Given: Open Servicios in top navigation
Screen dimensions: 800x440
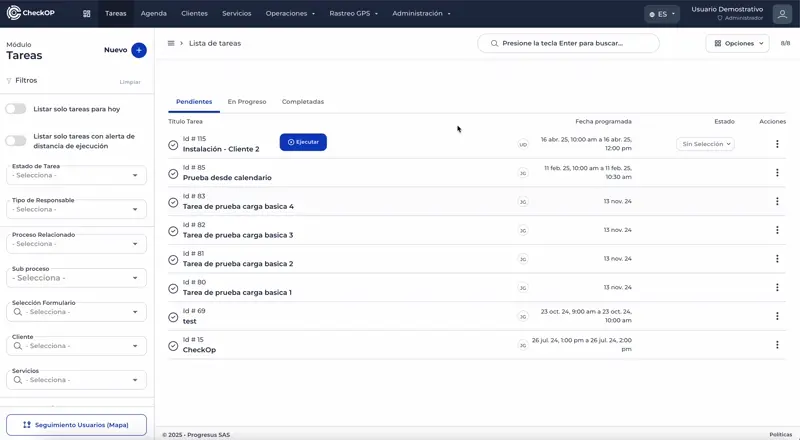Looking at the screenshot, I should pyautogui.click(x=237, y=14).
